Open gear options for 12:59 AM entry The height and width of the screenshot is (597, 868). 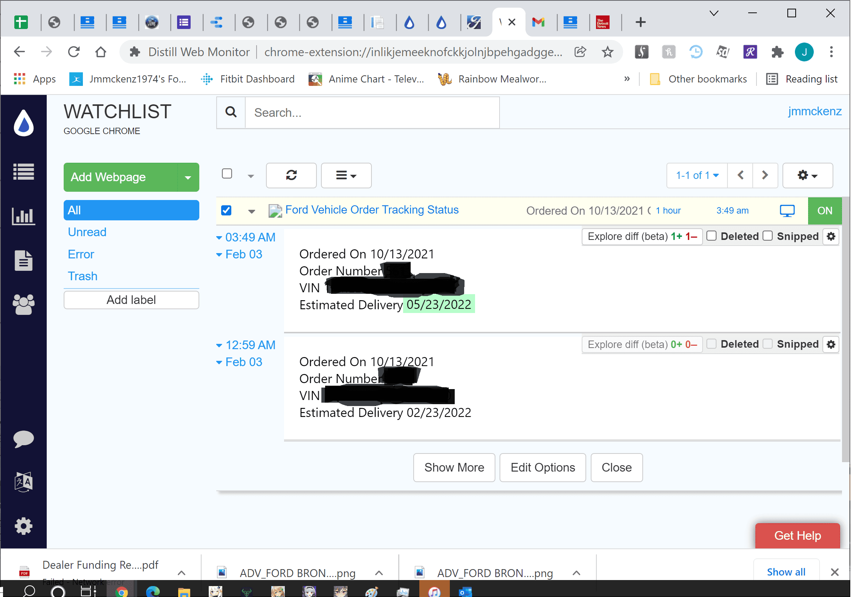831,344
